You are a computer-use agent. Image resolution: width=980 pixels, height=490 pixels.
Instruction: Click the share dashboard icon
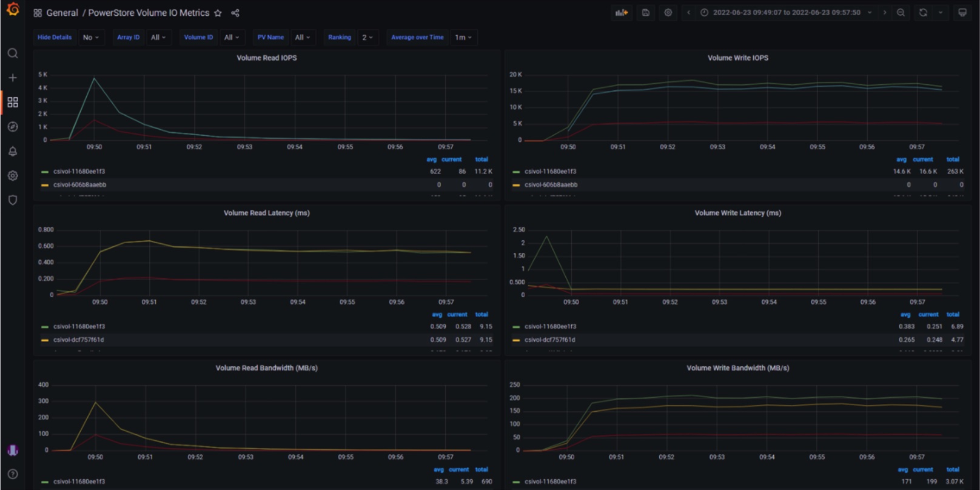235,13
